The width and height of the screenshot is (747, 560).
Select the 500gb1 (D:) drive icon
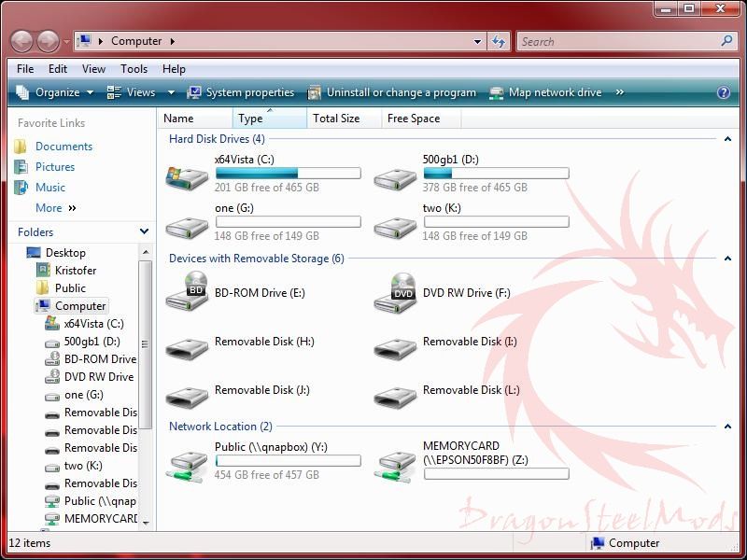coord(395,175)
